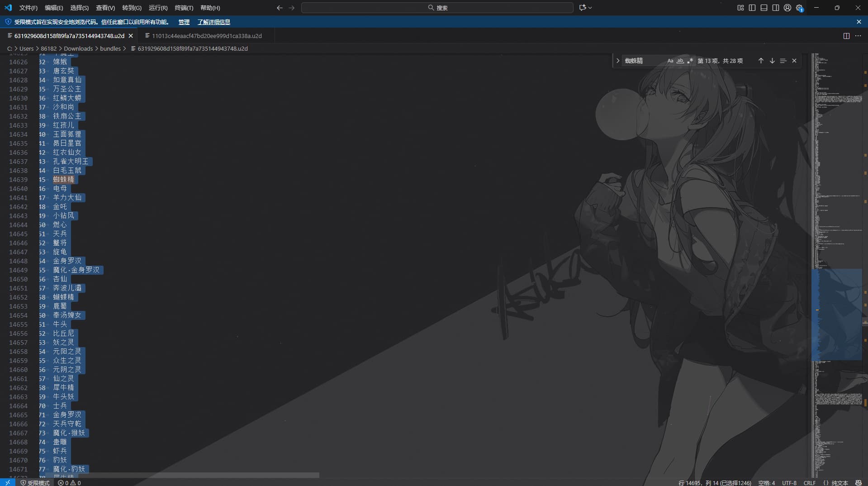868x486 pixels.
Task: Toggle the bottom panel layout icon
Action: [x=764, y=8]
